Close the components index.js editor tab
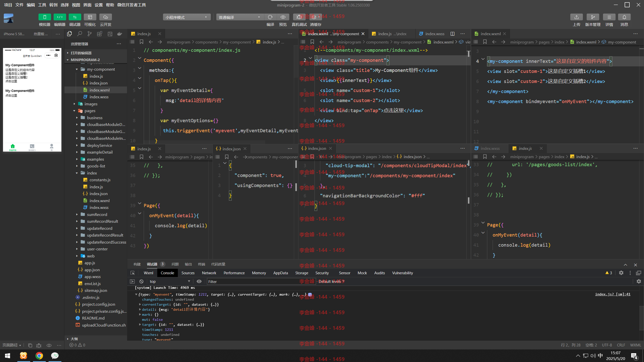The image size is (644, 362). tap(159, 34)
